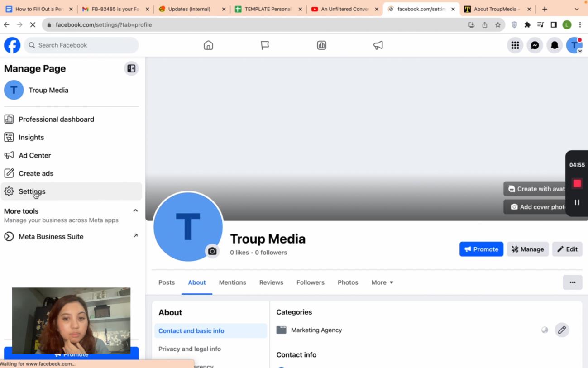
Task: Toggle the Manage Page sidebar panel
Action: pos(131,69)
